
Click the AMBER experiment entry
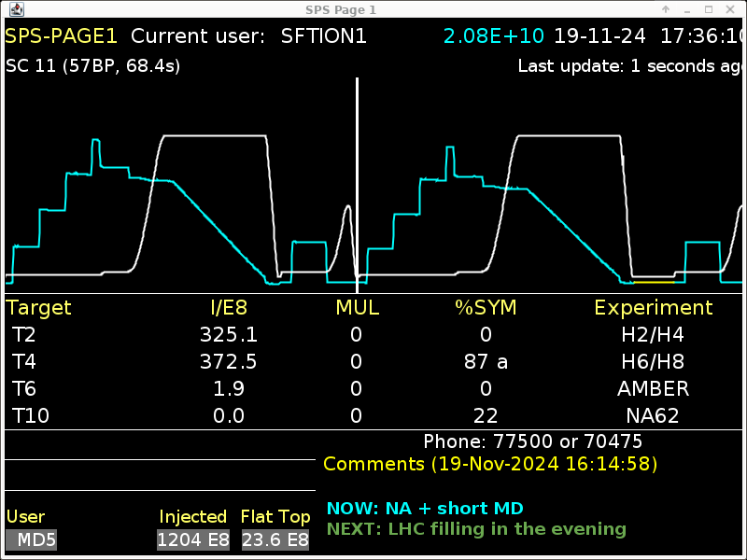click(653, 389)
